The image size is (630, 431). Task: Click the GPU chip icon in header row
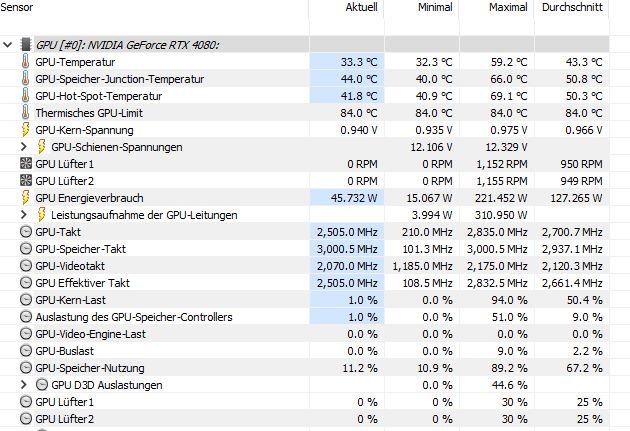[26, 45]
